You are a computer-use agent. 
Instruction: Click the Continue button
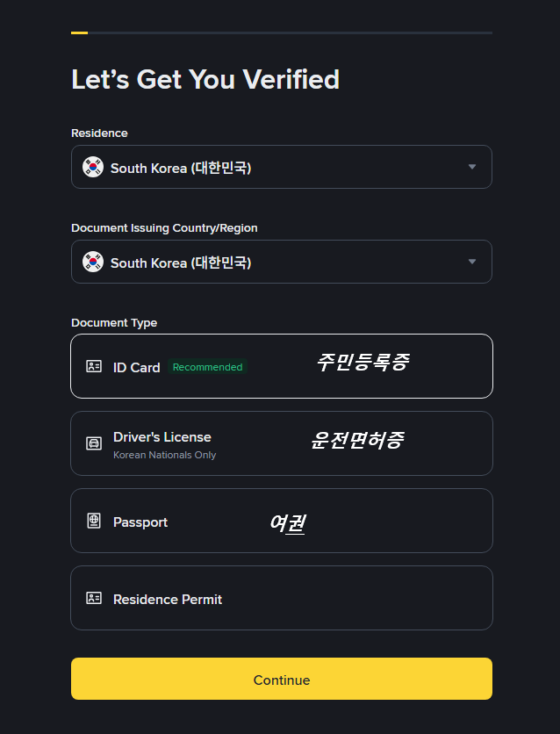point(282,680)
